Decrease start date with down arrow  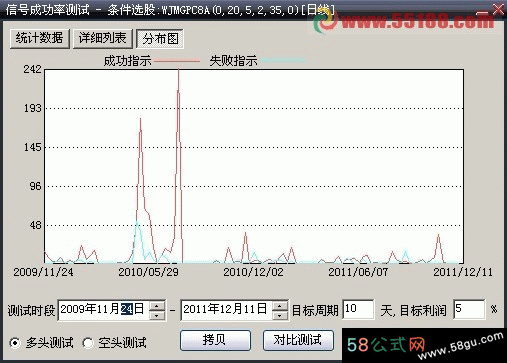(157, 315)
